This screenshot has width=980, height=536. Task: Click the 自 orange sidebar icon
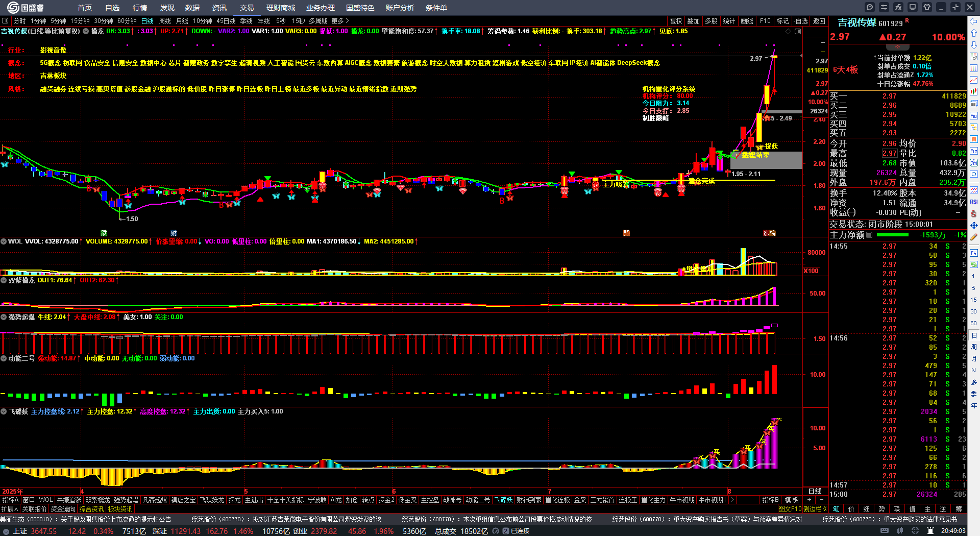pos(974,139)
